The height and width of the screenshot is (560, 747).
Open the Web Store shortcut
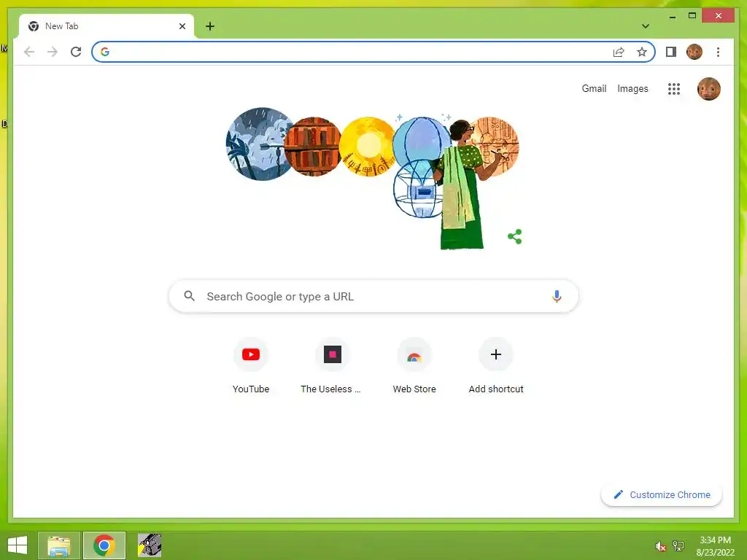coord(414,367)
